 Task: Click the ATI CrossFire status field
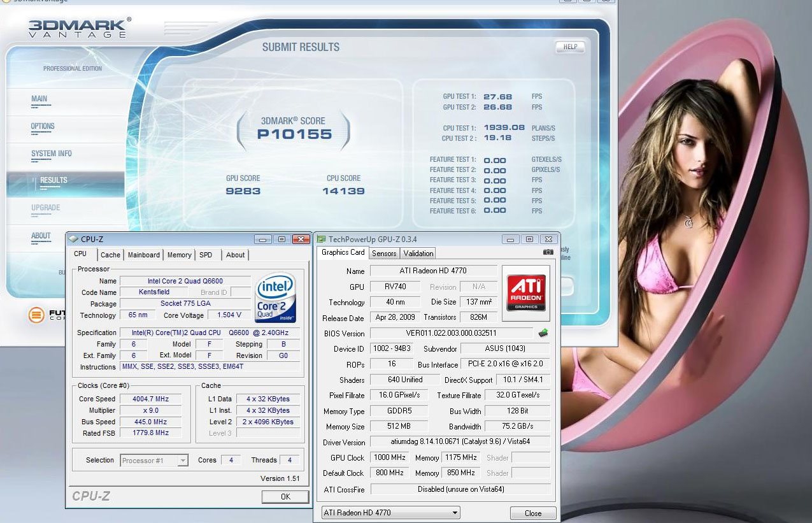click(x=460, y=489)
